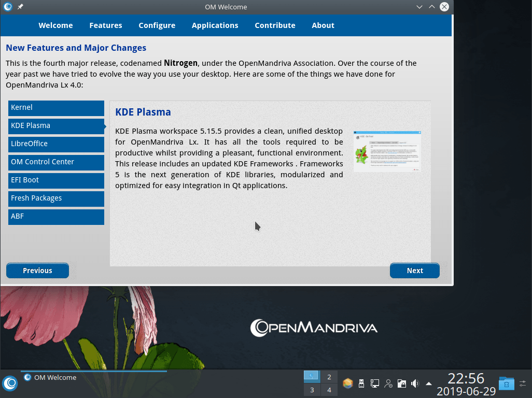Screen dimensions: 532x398
Task: Click the Next button
Action: pyautogui.click(x=414, y=270)
